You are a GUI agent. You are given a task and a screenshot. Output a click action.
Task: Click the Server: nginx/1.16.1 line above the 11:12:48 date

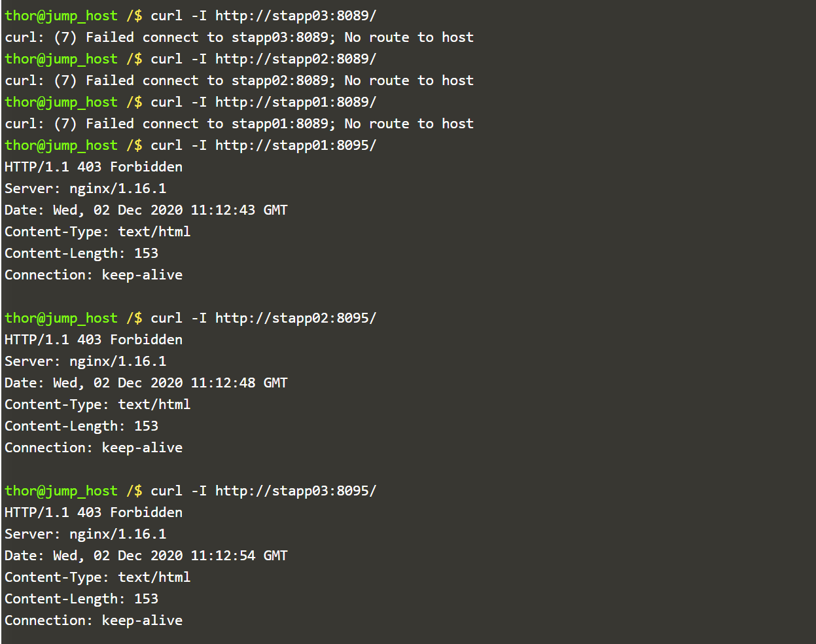[86, 361]
